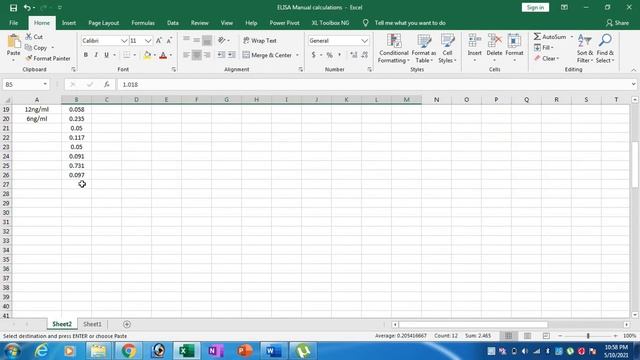Select the Format Painter brush
The width and height of the screenshot is (640, 360).
[x=48, y=58]
